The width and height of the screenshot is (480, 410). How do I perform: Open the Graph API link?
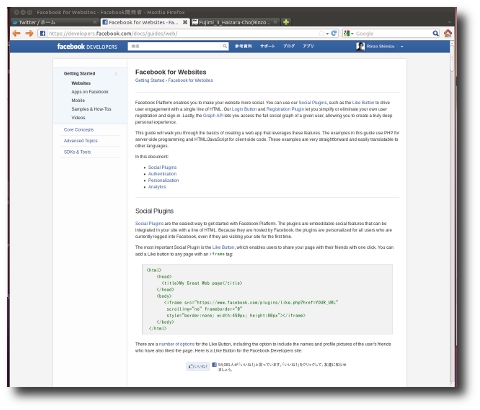[213, 116]
